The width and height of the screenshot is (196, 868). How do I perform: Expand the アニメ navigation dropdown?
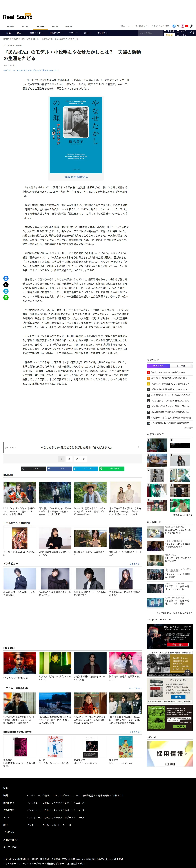tap(73, 33)
